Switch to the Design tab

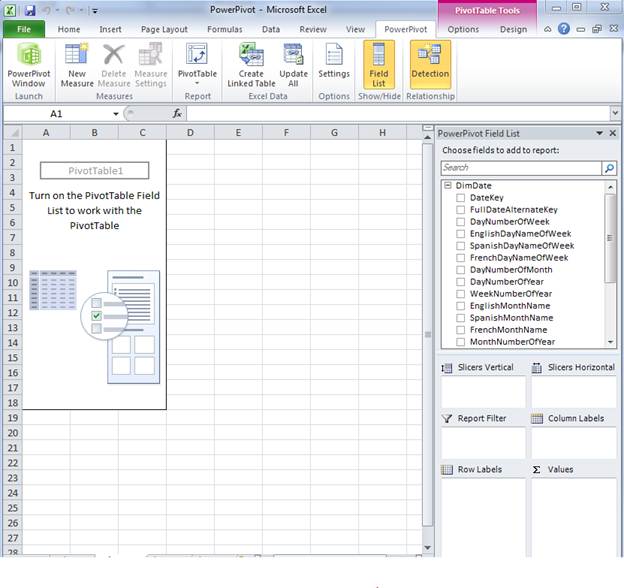(513, 29)
